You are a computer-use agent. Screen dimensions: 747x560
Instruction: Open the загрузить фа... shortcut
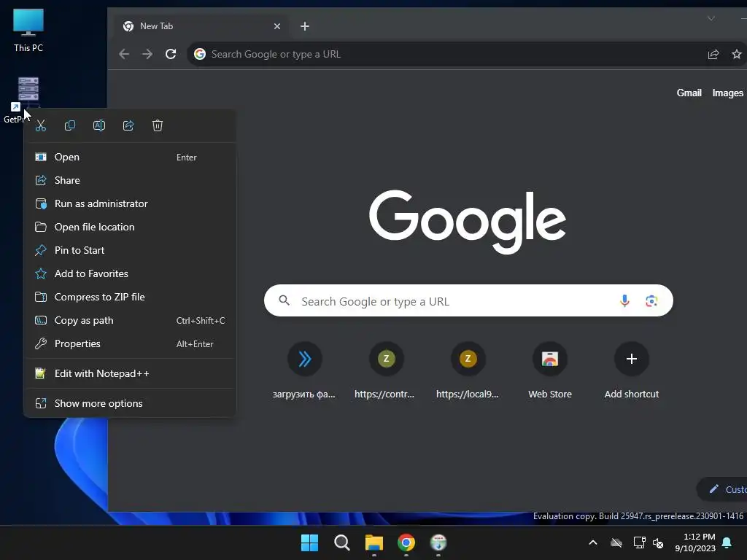click(304, 370)
